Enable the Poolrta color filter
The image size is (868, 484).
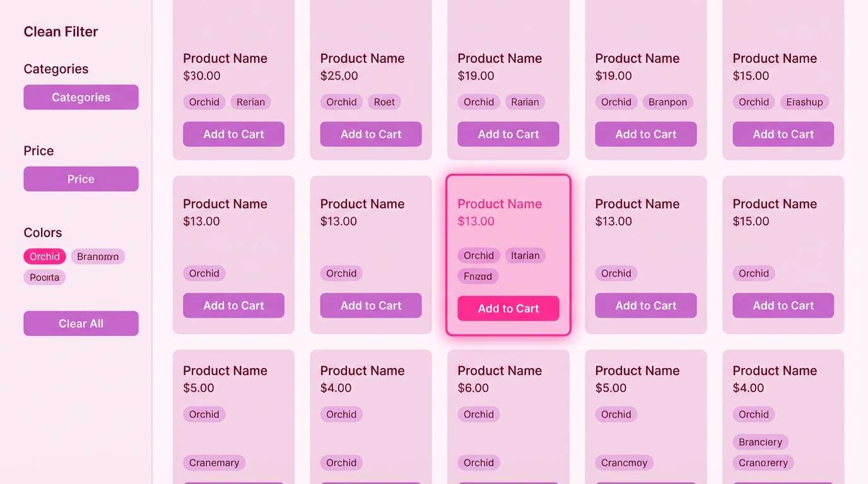click(44, 277)
